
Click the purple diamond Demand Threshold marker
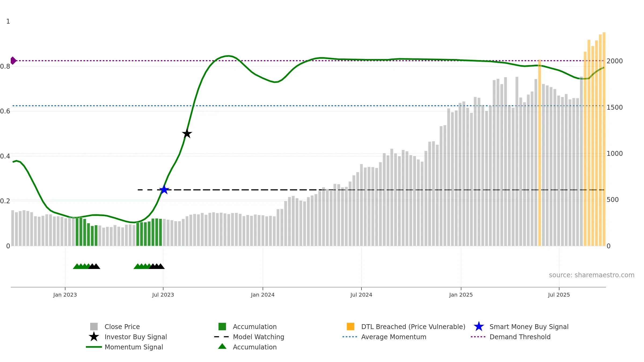point(13,61)
